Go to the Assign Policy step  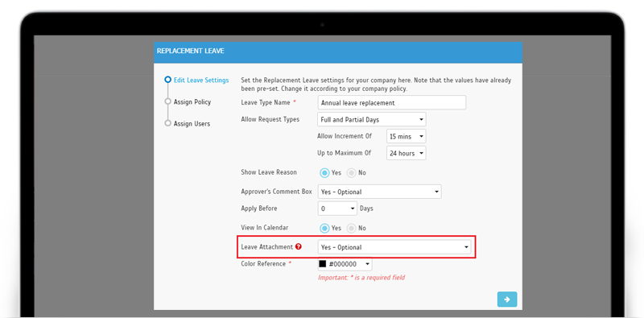click(x=192, y=102)
